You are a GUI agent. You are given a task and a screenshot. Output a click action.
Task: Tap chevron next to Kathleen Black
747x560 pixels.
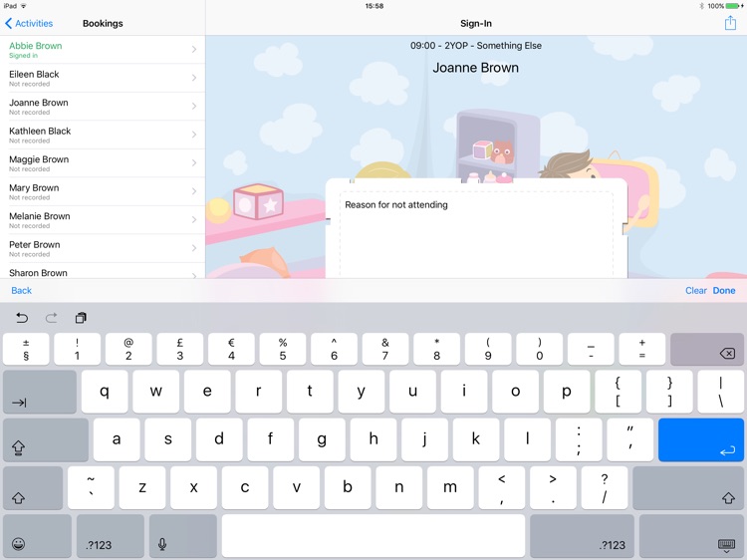[194, 135]
